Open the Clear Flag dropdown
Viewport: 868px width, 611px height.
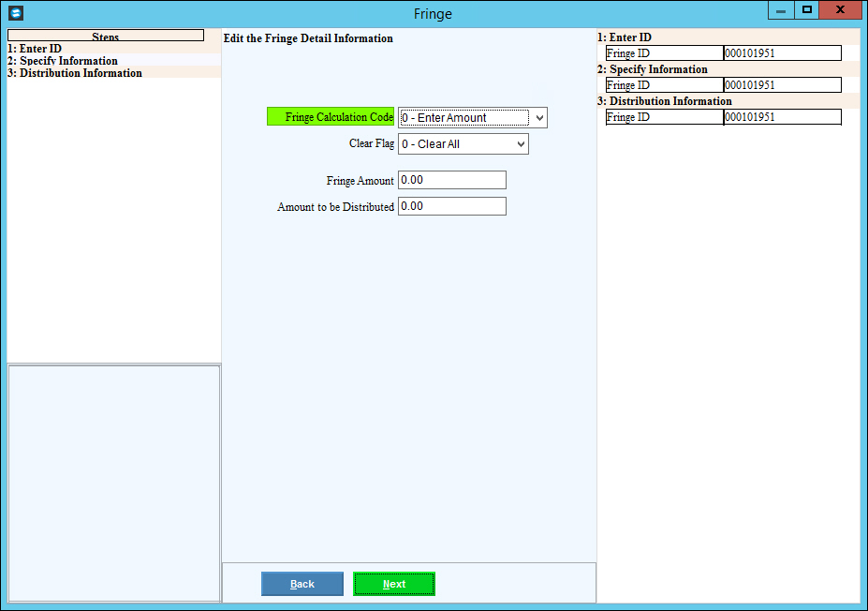463,144
